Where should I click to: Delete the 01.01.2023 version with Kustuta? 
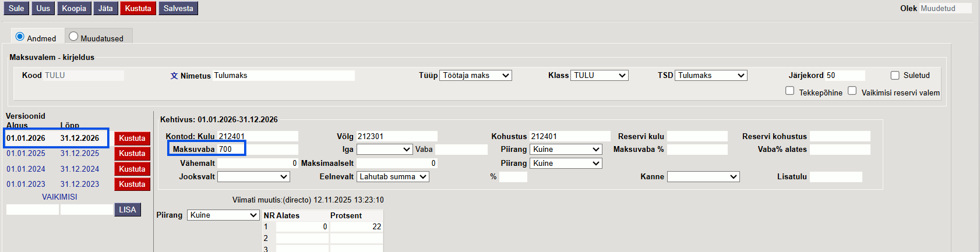[132, 184]
